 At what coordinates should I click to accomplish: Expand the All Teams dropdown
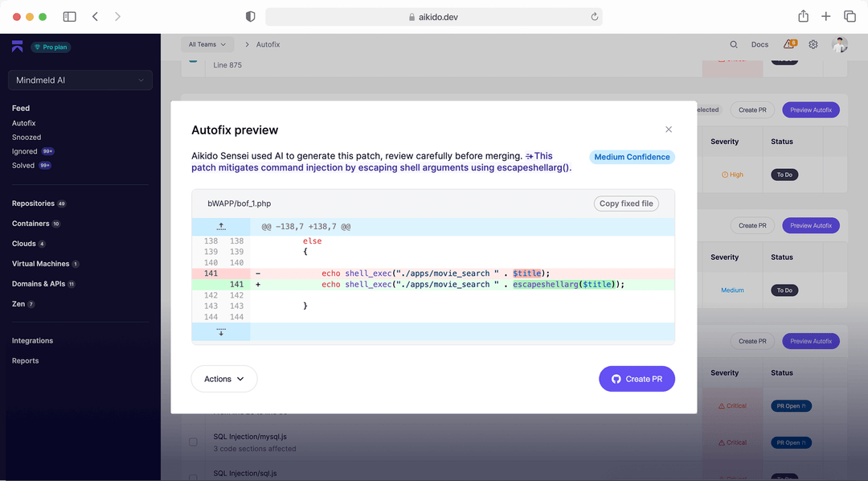coord(207,44)
